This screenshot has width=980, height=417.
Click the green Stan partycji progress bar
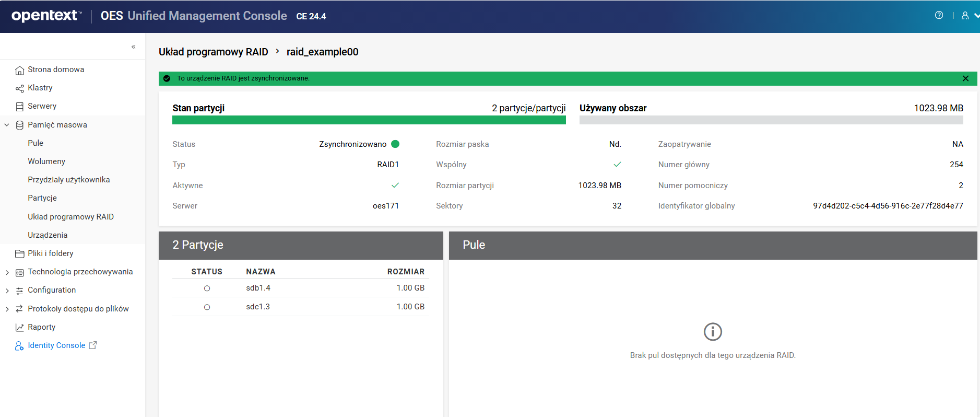coord(369,120)
